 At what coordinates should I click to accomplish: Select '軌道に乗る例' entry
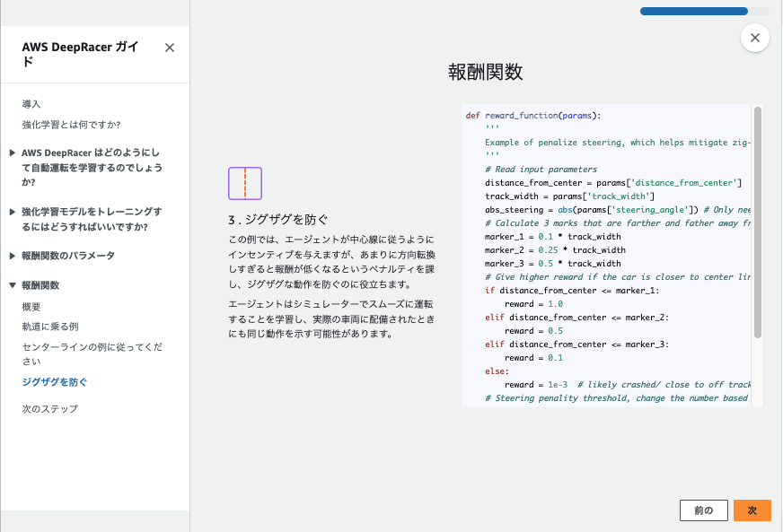click(50, 327)
